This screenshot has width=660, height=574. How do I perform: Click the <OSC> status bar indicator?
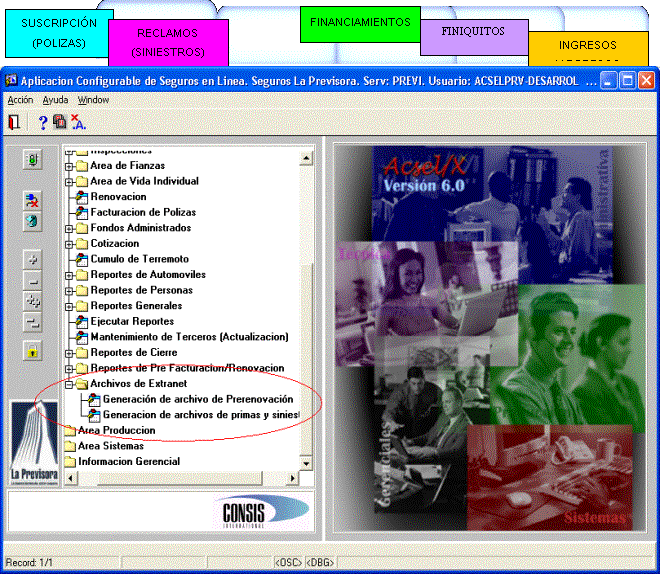pyautogui.click(x=288, y=563)
